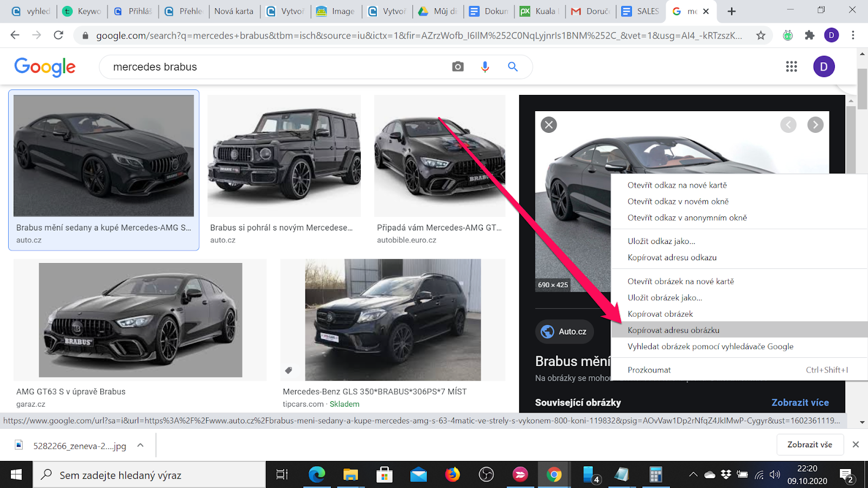Click the browser forward arrow
The width and height of the screenshot is (868, 488).
(36, 35)
